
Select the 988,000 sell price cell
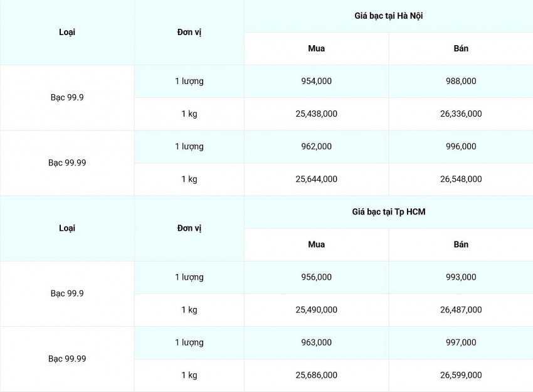[x=461, y=81]
